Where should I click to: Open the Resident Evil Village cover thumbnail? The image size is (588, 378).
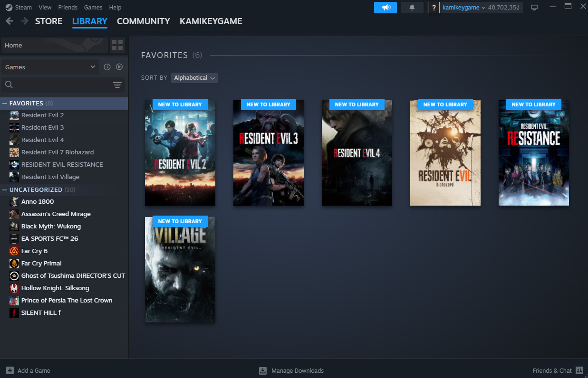click(180, 270)
